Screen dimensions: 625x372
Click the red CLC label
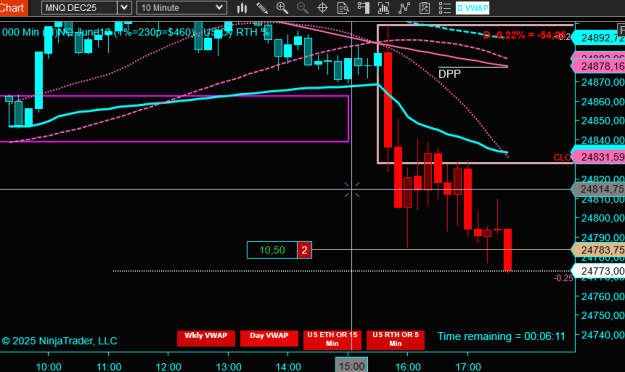point(562,157)
